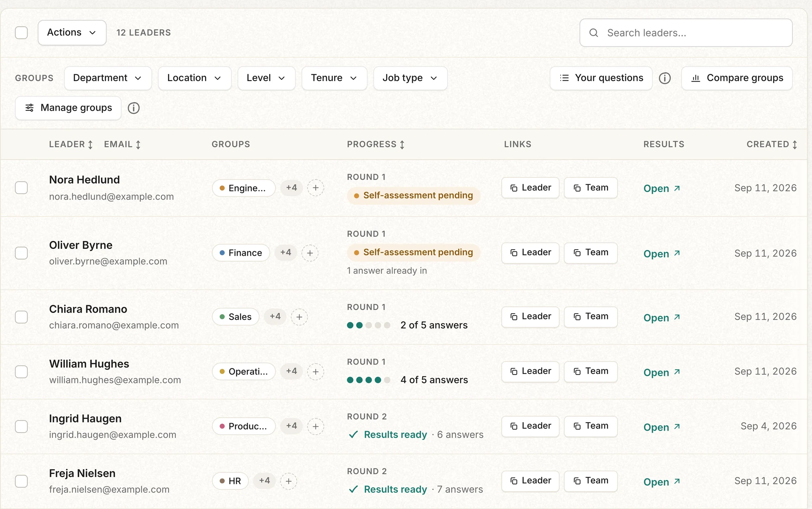Show Freja Nielsen's +4 more groups
The image size is (812, 509).
265,481
